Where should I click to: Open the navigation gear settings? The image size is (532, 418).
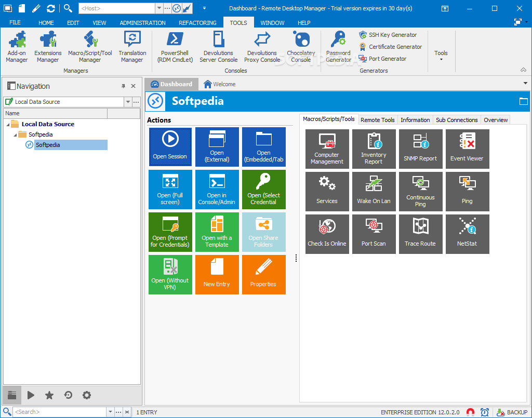coord(87,395)
